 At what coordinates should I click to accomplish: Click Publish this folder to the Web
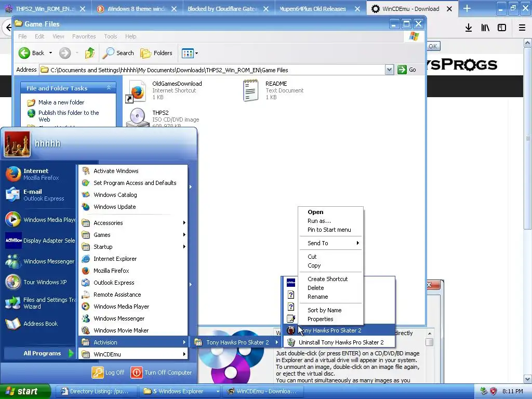(x=69, y=116)
